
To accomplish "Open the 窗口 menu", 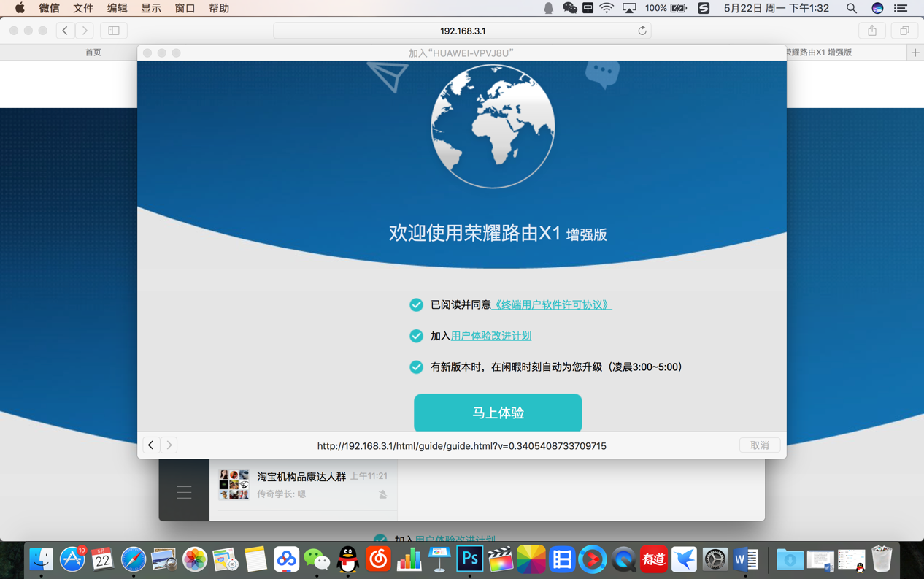I will point(185,8).
